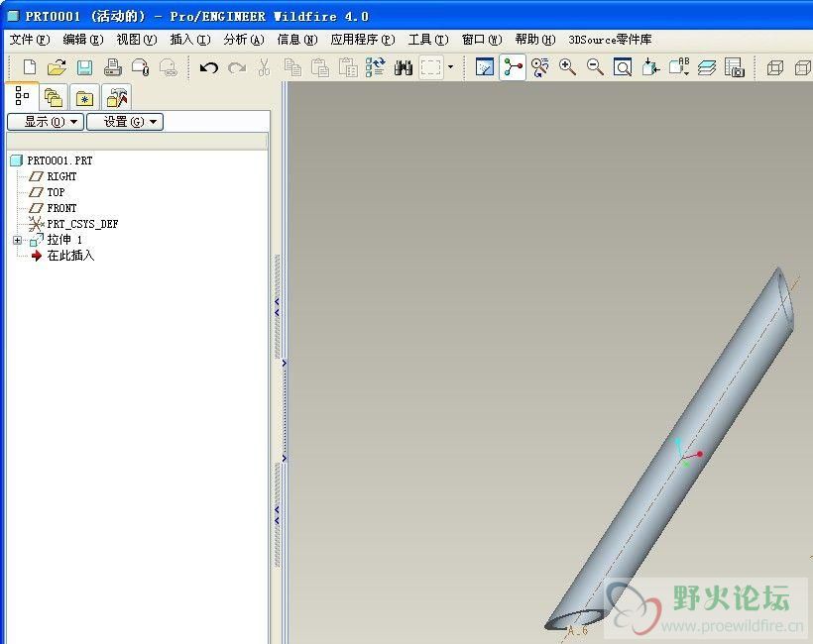
Task: Redo the undone operation
Action: click(x=237, y=67)
